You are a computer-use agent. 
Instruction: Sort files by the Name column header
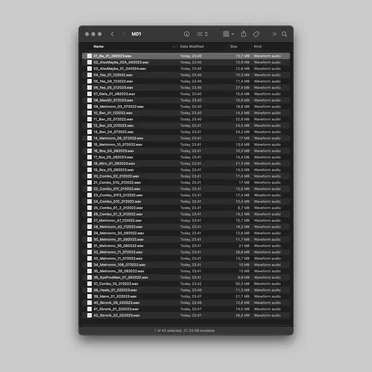click(x=99, y=46)
